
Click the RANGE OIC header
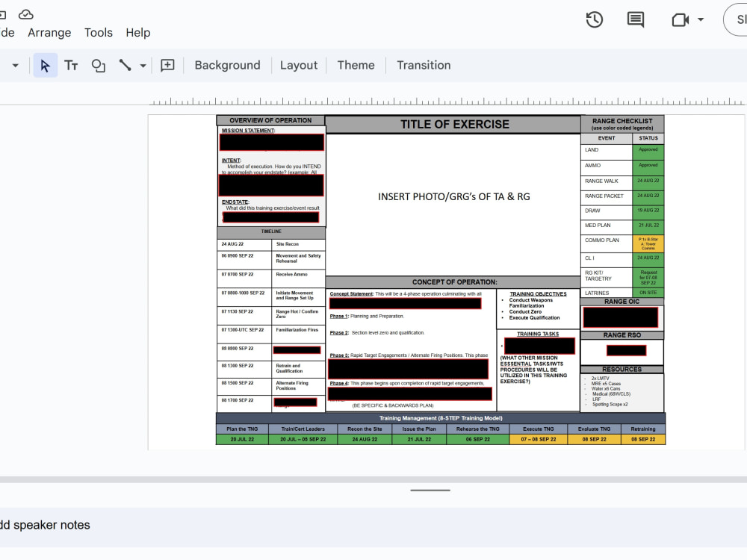pos(622,302)
